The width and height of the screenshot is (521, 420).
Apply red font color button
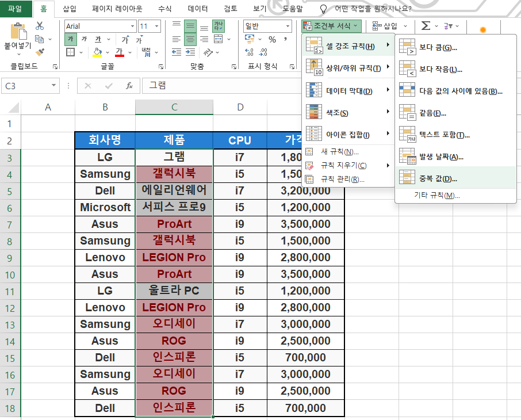(x=119, y=52)
